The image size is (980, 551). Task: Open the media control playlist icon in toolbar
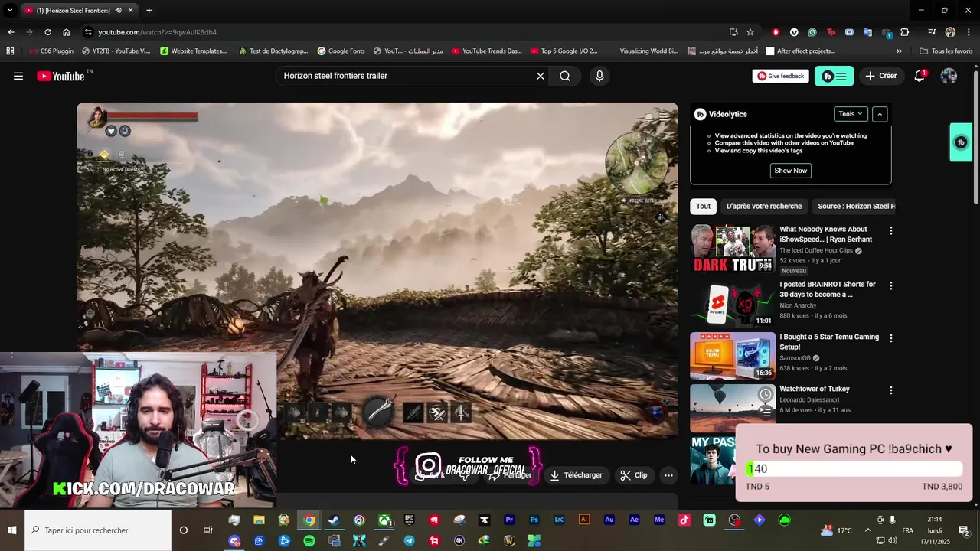pyautogui.click(x=932, y=32)
